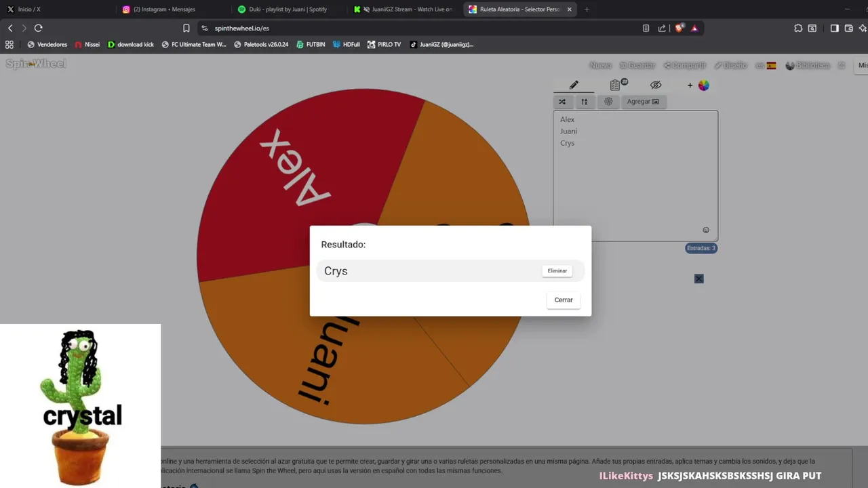The image size is (868, 488).
Task: Click Nuevo in the top menu
Action: pyautogui.click(x=600, y=65)
